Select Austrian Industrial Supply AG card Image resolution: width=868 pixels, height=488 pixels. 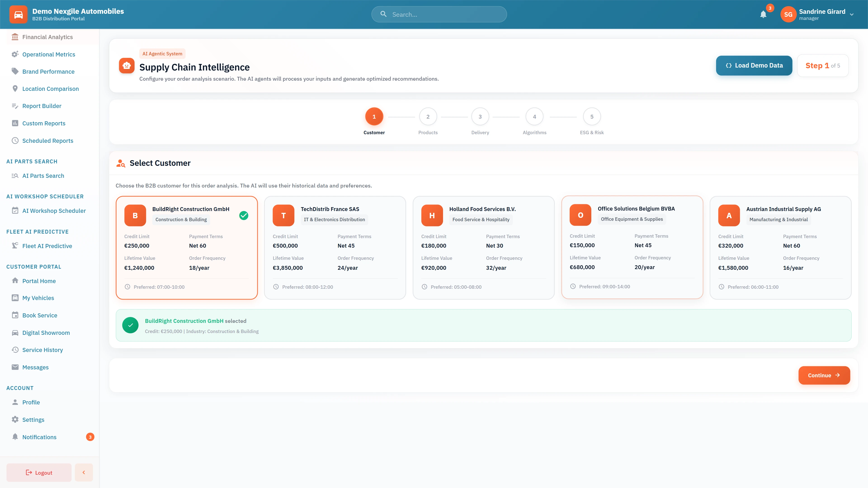[780, 248]
